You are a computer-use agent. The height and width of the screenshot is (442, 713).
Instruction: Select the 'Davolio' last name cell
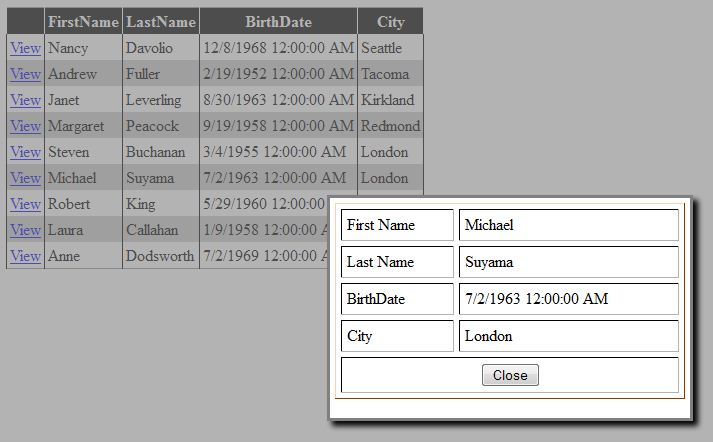[161, 48]
